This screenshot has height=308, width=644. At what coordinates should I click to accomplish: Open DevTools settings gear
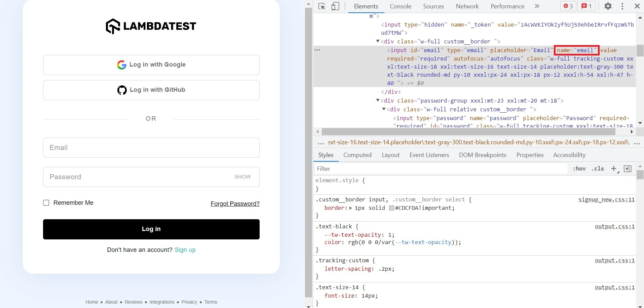click(x=608, y=6)
